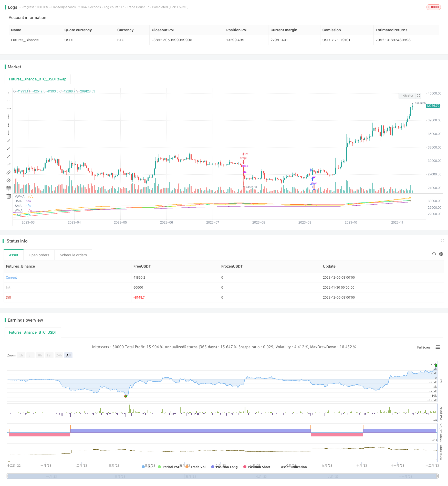Toggle the Asset utilization legend series
The width and height of the screenshot is (448, 486).
point(291,467)
